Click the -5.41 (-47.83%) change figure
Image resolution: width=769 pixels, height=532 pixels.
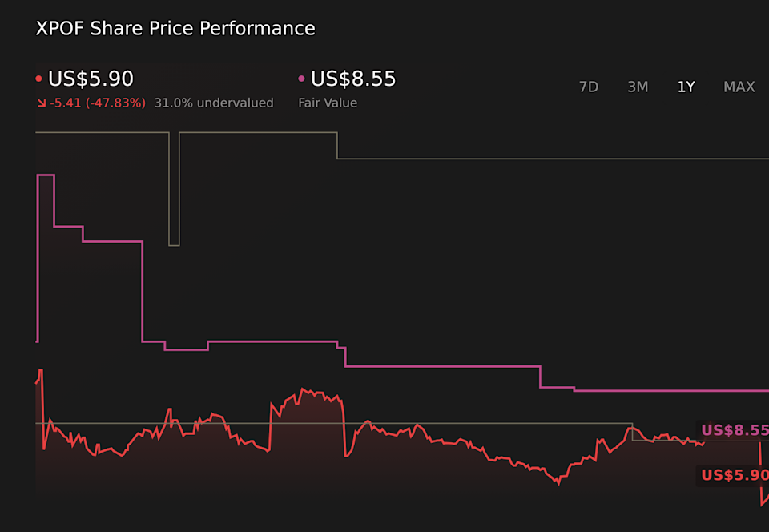[96, 103]
